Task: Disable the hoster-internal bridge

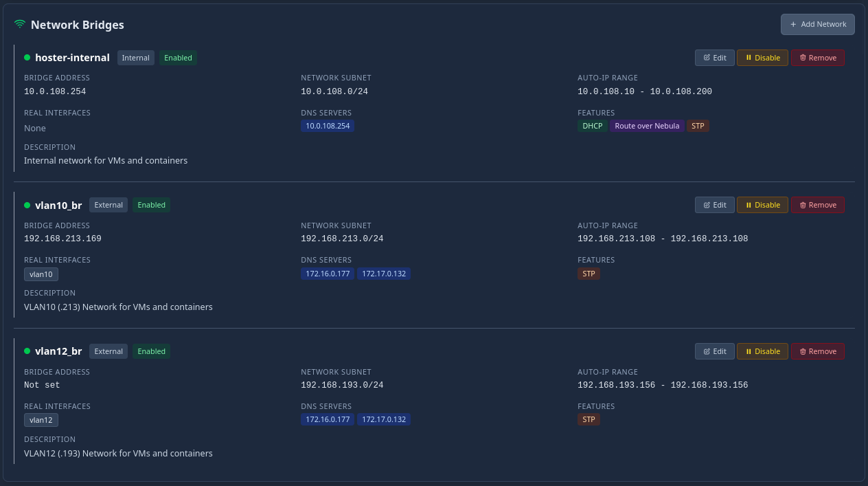Action: click(762, 58)
